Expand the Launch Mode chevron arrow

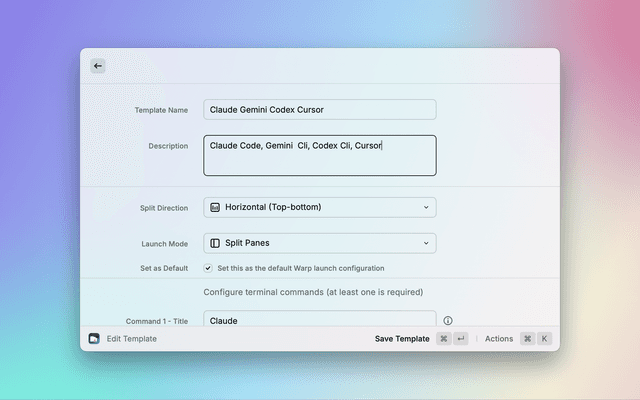(x=426, y=243)
